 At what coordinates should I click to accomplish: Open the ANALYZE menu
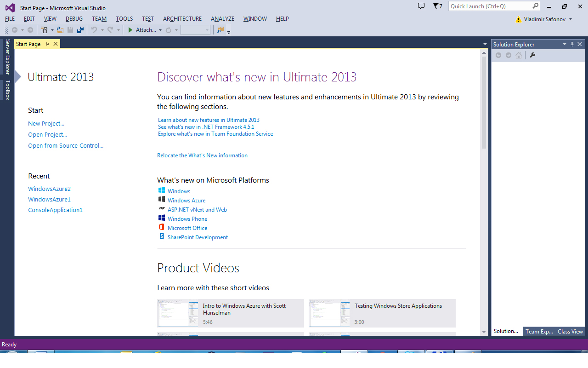point(222,19)
